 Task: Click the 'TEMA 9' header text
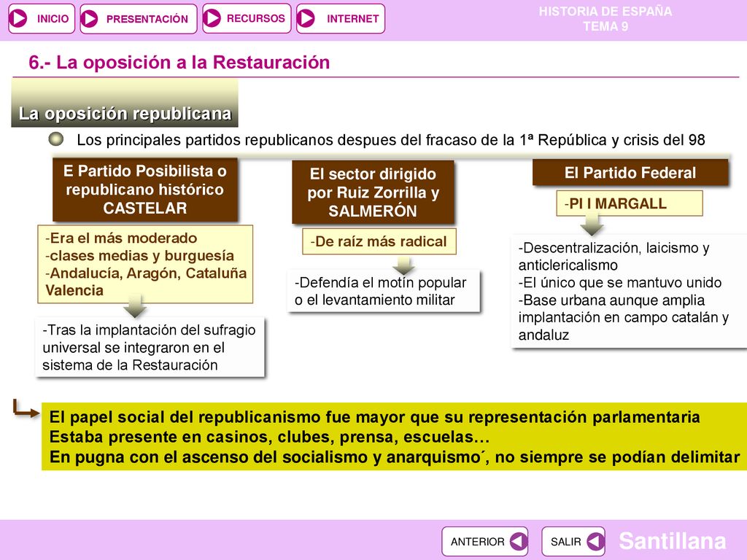click(605, 26)
